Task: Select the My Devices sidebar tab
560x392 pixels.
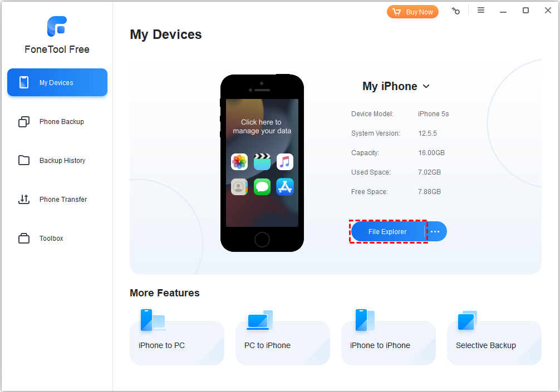Action: 57,82
